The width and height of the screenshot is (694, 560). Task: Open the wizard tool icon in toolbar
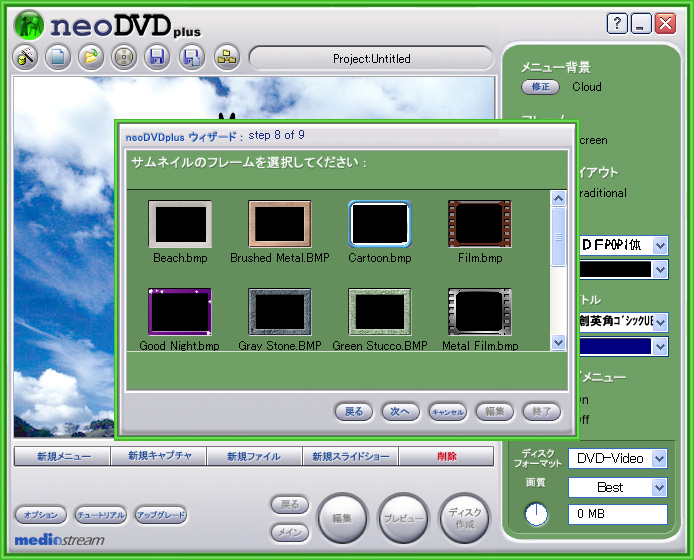pyautogui.click(x=25, y=57)
